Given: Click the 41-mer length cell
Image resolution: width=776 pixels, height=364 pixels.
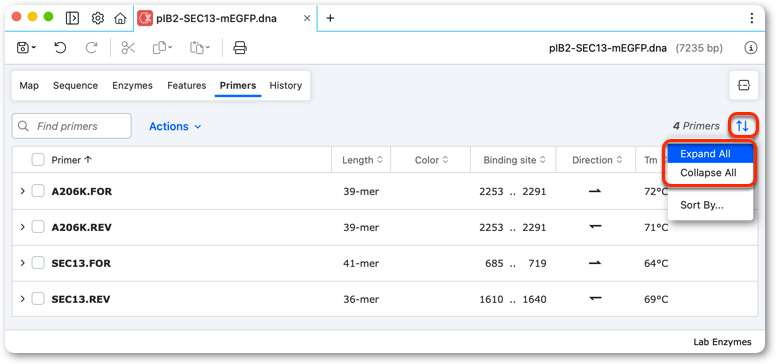Looking at the screenshot, I should pos(361,264).
